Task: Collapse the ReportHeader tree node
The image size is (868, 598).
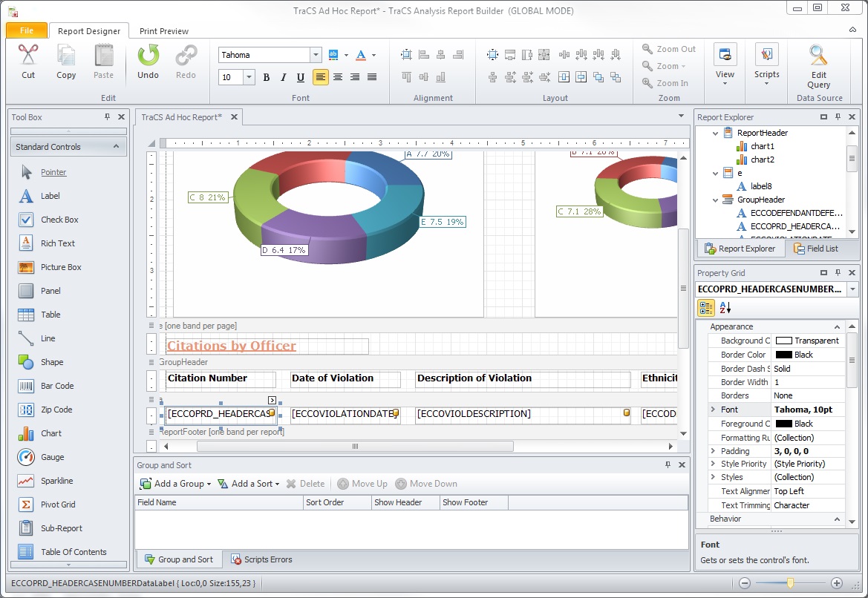Action: [715, 134]
